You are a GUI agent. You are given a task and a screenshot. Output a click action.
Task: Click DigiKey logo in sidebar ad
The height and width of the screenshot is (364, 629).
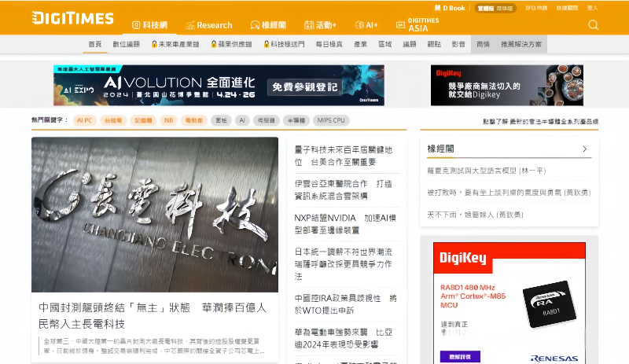[462, 258]
